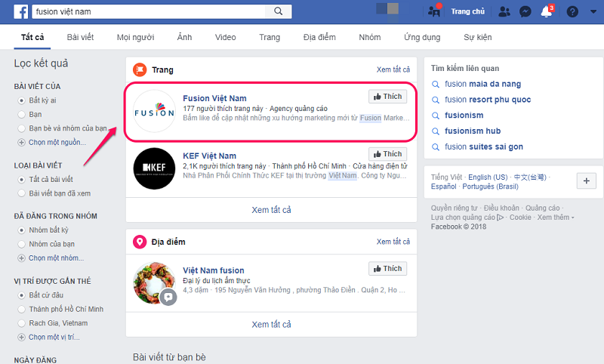This screenshot has width=604, height=364.
Task: Switch to the Trang tab
Action: 270,37
